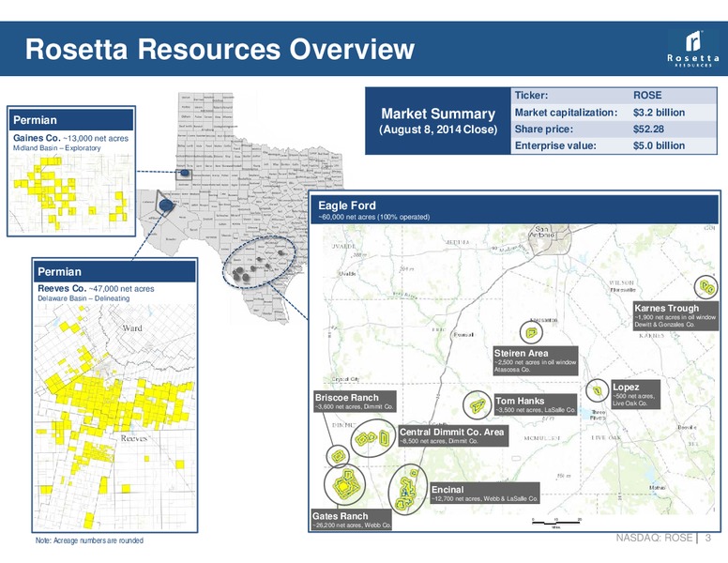
Task: Click the 'Rosetta Resources Overview' slide title
Action: [x=220, y=49]
